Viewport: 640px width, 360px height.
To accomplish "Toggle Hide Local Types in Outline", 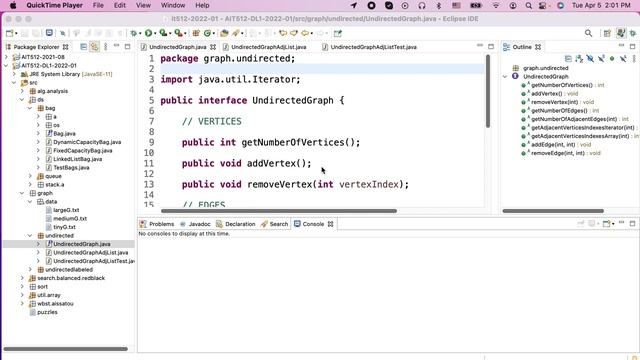I will pos(623,59).
